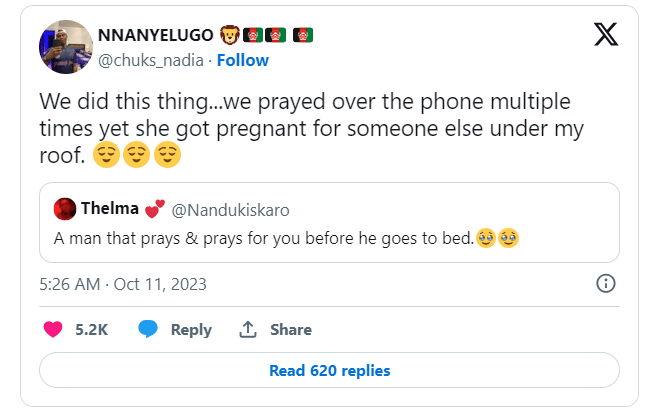
Task: Open the 5:26 AM Oct 11, 2023 timestamp
Action: (x=123, y=284)
